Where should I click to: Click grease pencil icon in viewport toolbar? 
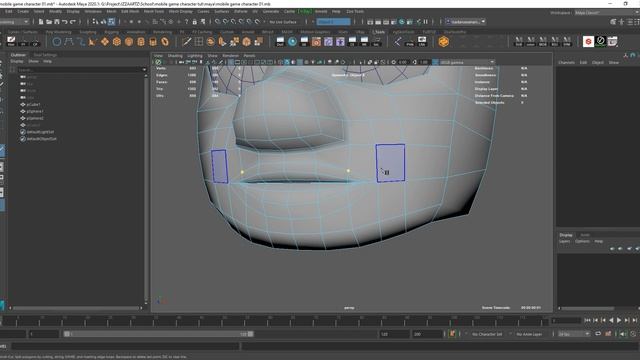click(221, 62)
